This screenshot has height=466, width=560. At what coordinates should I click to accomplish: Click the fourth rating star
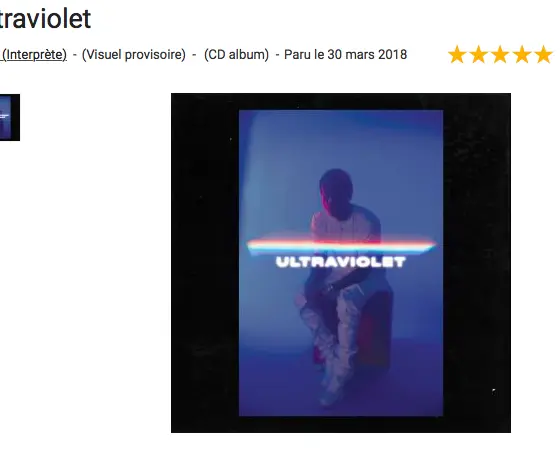click(x=522, y=55)
